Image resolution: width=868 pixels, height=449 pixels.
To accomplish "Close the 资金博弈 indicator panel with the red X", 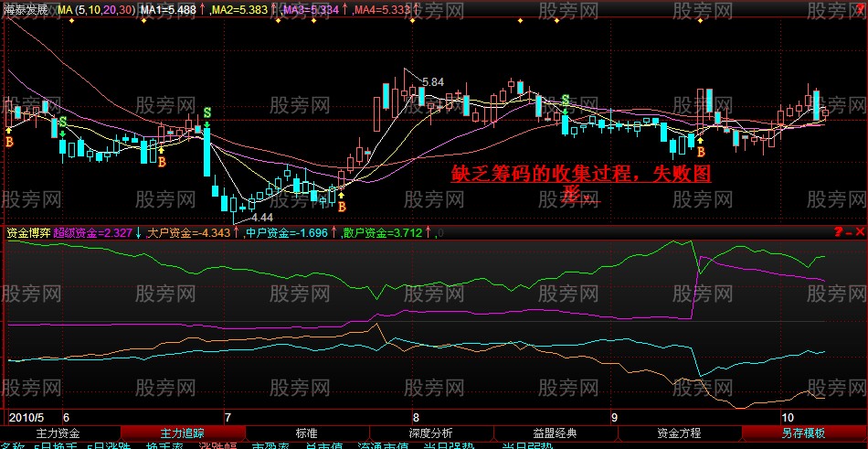I will click(860, 232).
